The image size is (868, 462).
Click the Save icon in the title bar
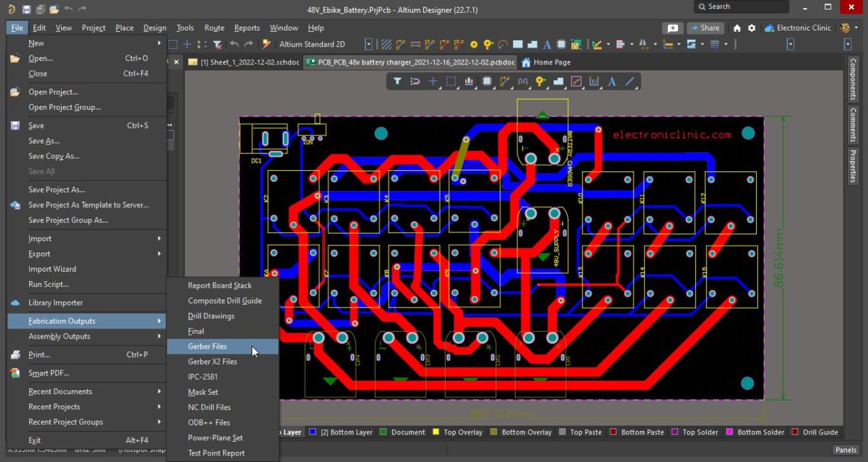(x=26, y=9)
